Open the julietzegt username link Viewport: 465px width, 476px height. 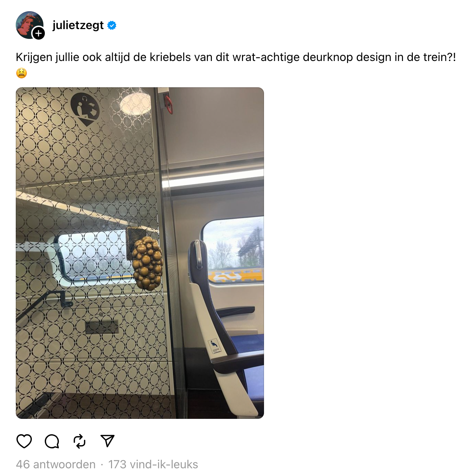(78, 25)
